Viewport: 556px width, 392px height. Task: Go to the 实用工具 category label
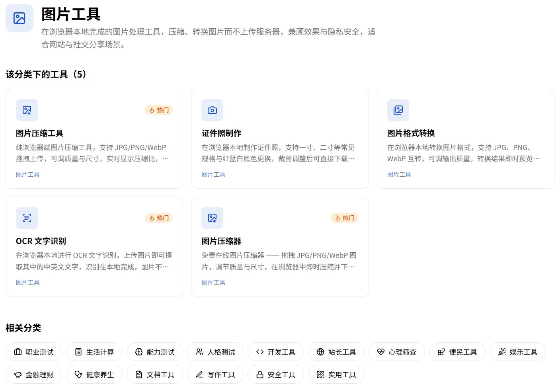342,374
